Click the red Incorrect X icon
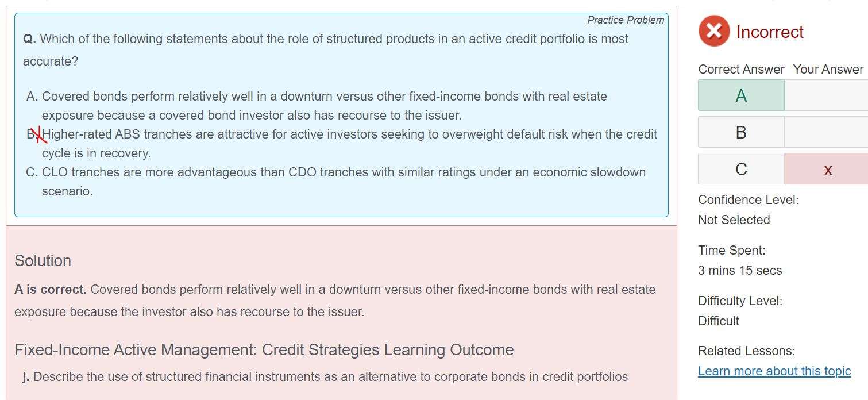868x400 pixels. pyautogui.click(x=714, y=31)
